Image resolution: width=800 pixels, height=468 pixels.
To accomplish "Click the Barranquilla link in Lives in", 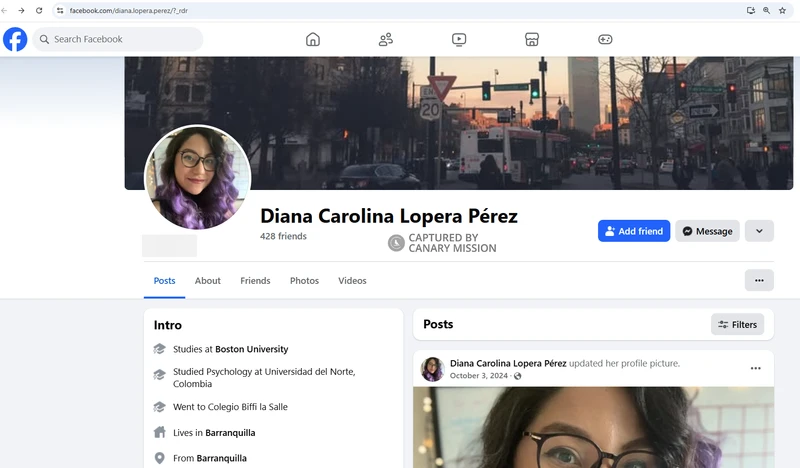I will [x=230, y=433].
